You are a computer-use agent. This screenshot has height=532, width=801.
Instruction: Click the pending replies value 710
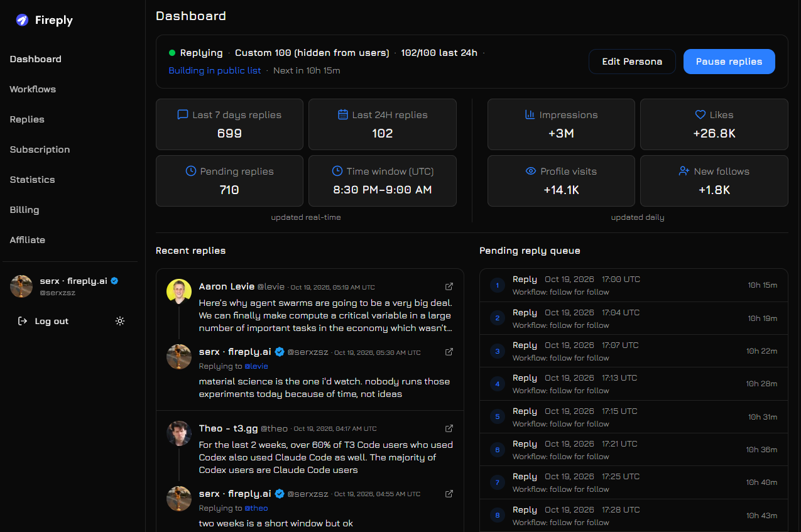[x=229, y=190]
